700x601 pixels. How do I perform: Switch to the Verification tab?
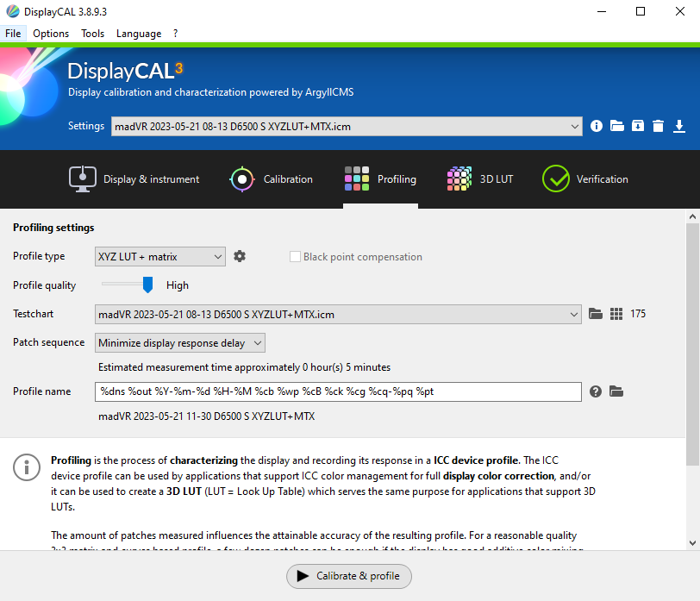point(585,179)
